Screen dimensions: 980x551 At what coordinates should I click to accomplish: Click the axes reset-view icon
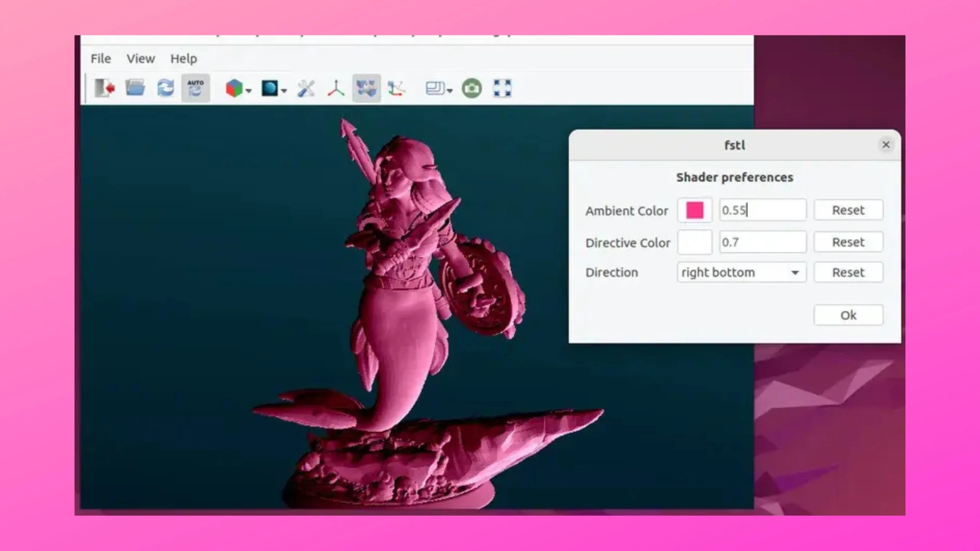396,88
